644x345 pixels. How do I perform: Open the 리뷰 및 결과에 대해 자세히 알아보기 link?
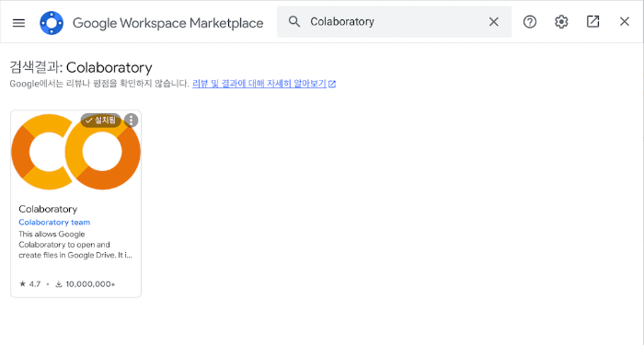tap(259, 84)
